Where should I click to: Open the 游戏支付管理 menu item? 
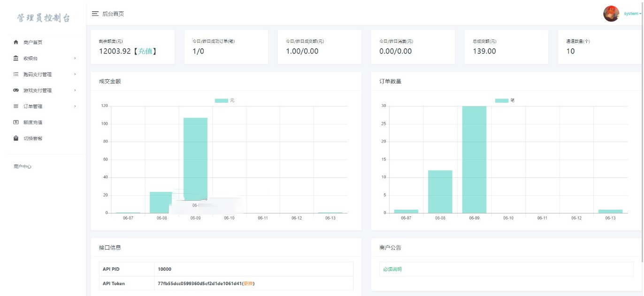click(38, 90)
